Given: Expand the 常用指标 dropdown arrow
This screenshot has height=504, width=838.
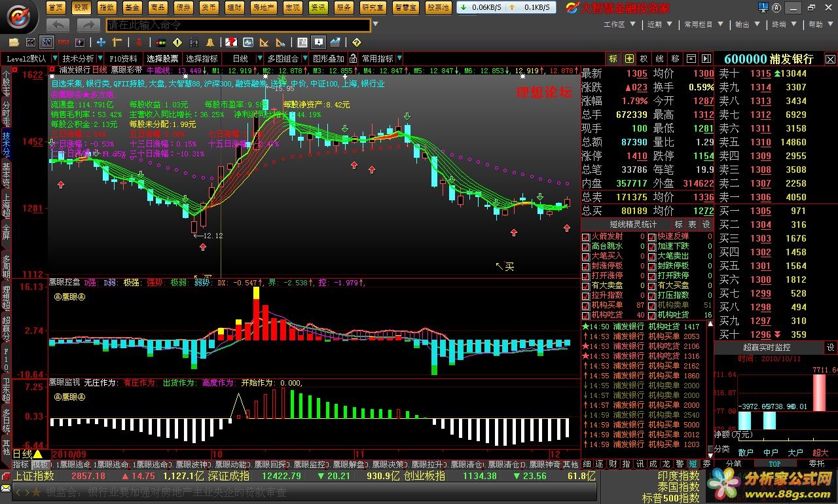Looking at the screenshot, I should click(x=399, y=58).
